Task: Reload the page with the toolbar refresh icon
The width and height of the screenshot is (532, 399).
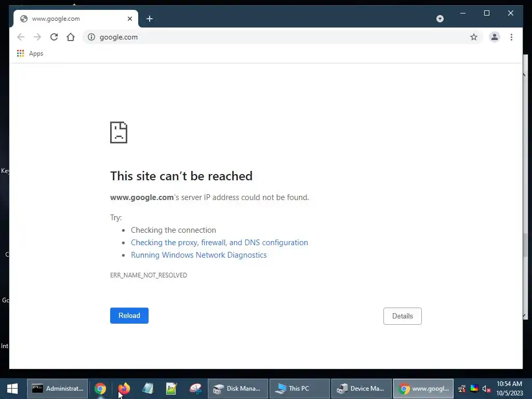Action: (54, 37)
